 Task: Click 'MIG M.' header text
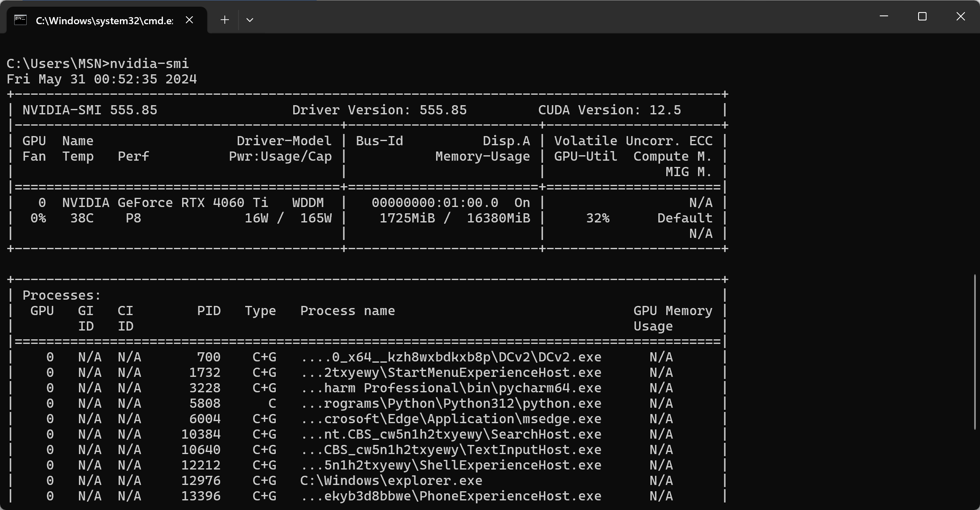(x=689, y=172)
